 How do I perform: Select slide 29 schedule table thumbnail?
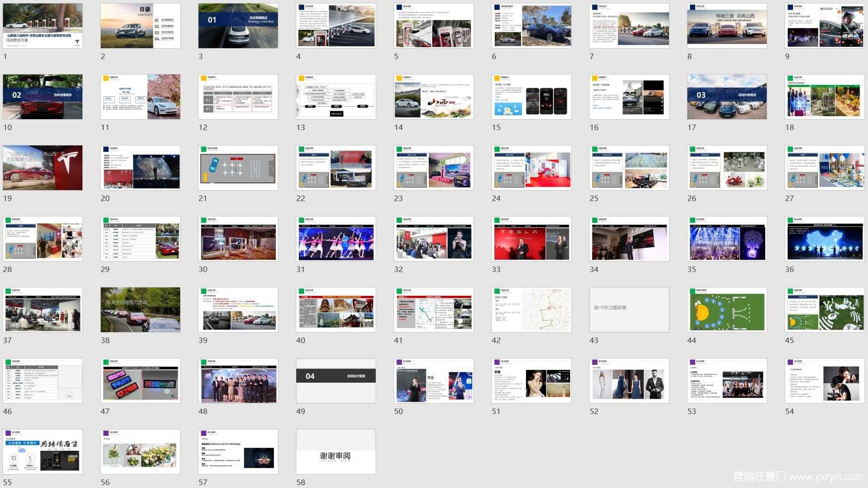click(x=140, y=239)
